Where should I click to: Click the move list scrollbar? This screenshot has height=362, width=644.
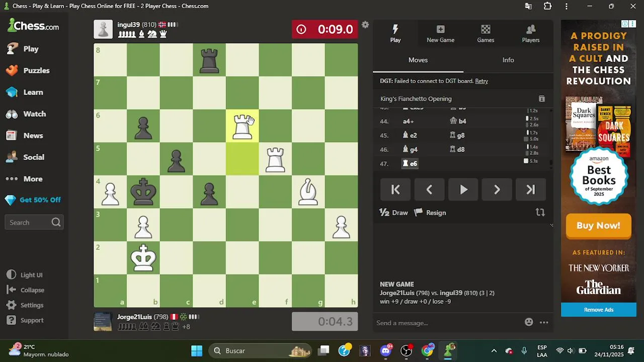pyautogui.click(x=551, y=162)
